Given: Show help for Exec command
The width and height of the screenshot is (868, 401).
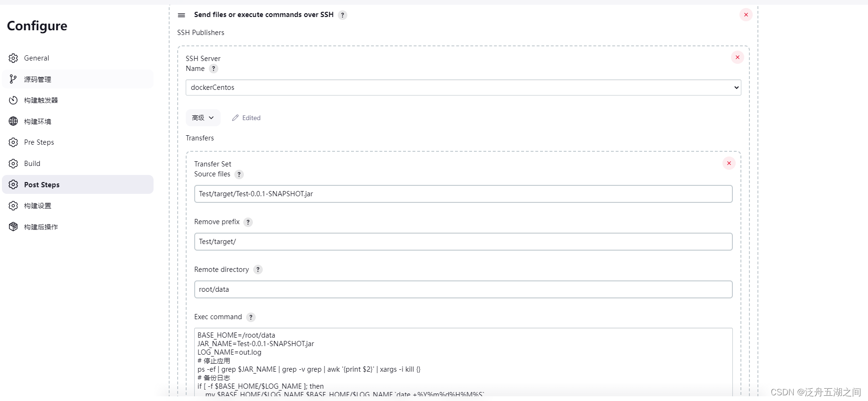Looking at the screenshot, I should pyautogui.click(x=251, y=317).
